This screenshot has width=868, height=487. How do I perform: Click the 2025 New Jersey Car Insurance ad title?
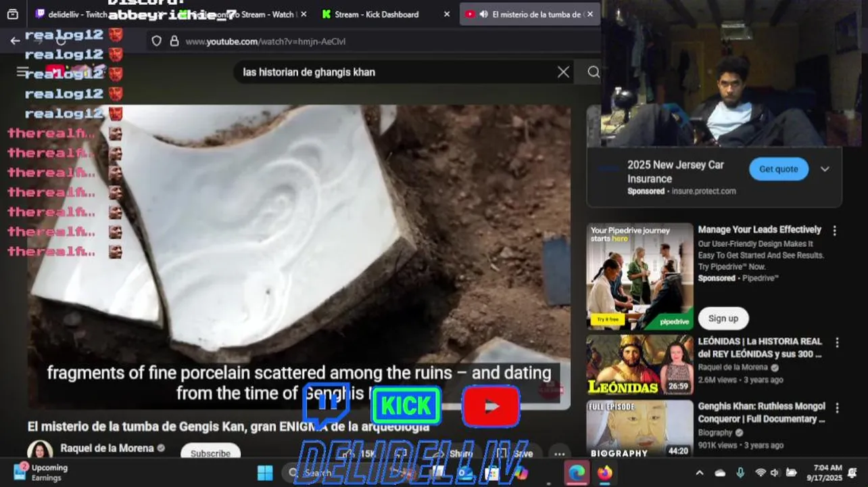point(675,172)
